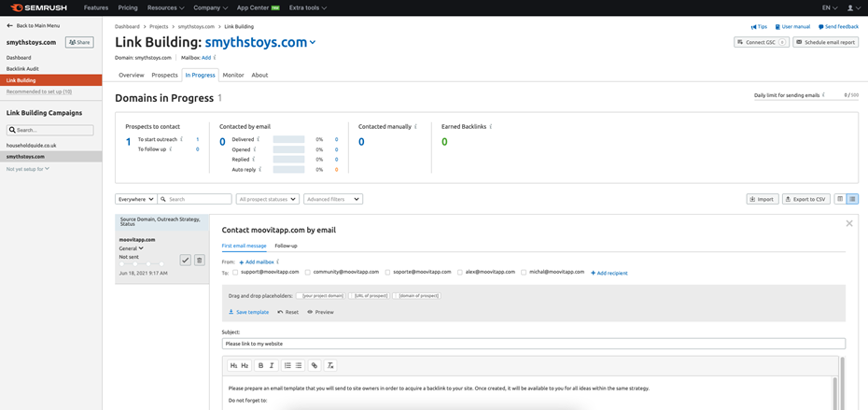The height and width of the screenshot is (410, 868).
Task: Click info icon beside Auto reply
Action: click(x=260, y=170)
